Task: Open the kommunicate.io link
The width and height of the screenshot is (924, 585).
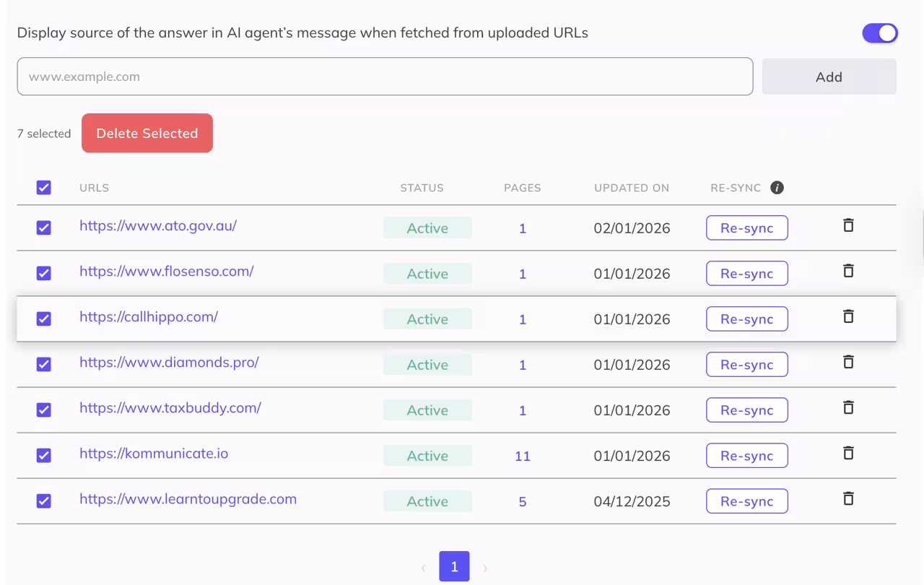Action: point(154,454)
